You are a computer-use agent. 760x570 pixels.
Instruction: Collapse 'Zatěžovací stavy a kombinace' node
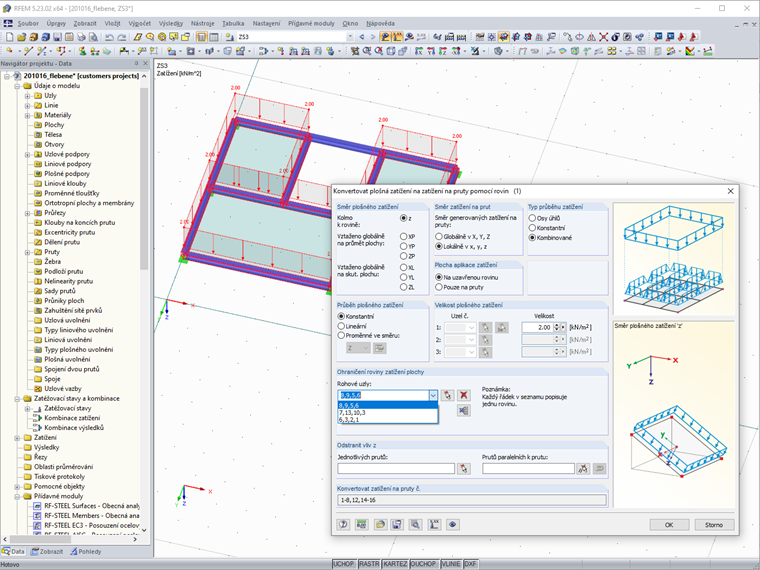coord(17,398)
